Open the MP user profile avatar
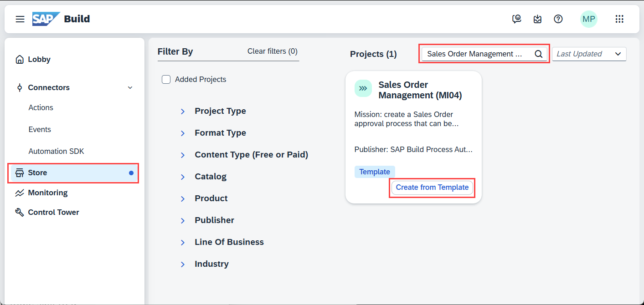This screenshot has height=305, width=644. pos(589,19)
